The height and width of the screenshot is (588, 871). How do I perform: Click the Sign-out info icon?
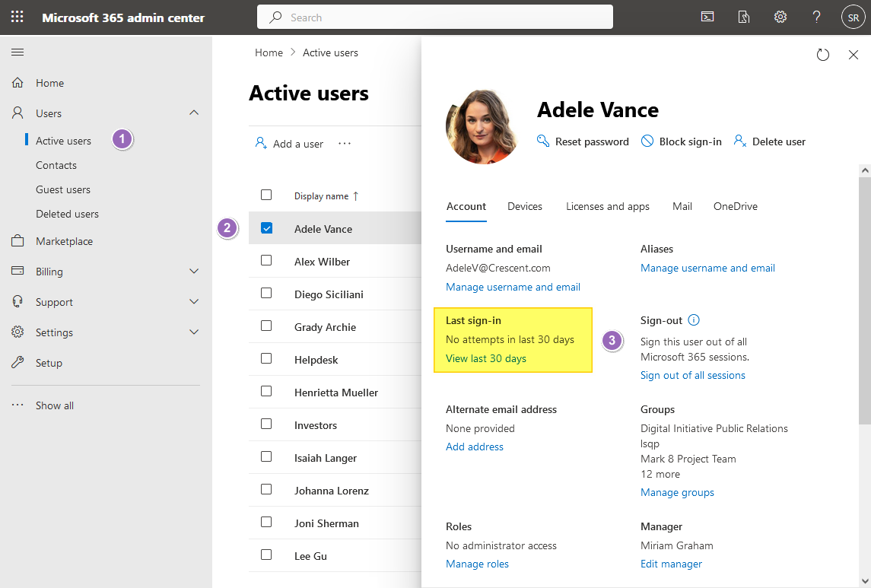[694, 319]
